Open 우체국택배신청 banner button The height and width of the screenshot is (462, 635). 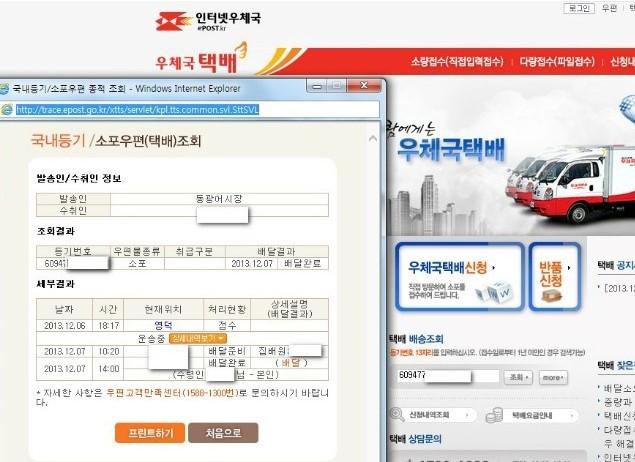pyautogui.click(x=460, y=277)
